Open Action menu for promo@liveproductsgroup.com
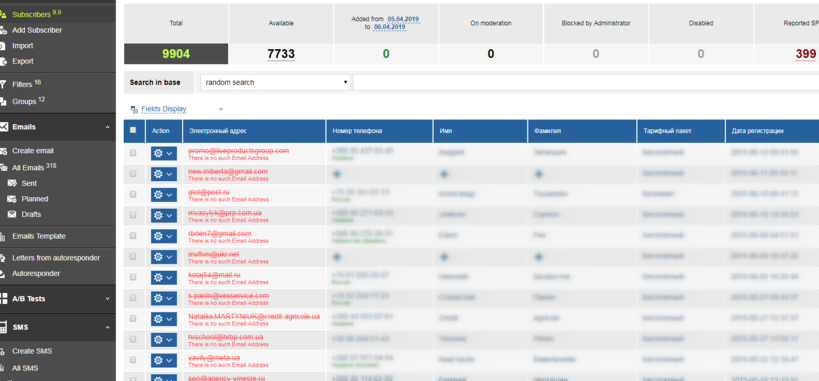Viewport: 819px width, 381px height. 164,153
